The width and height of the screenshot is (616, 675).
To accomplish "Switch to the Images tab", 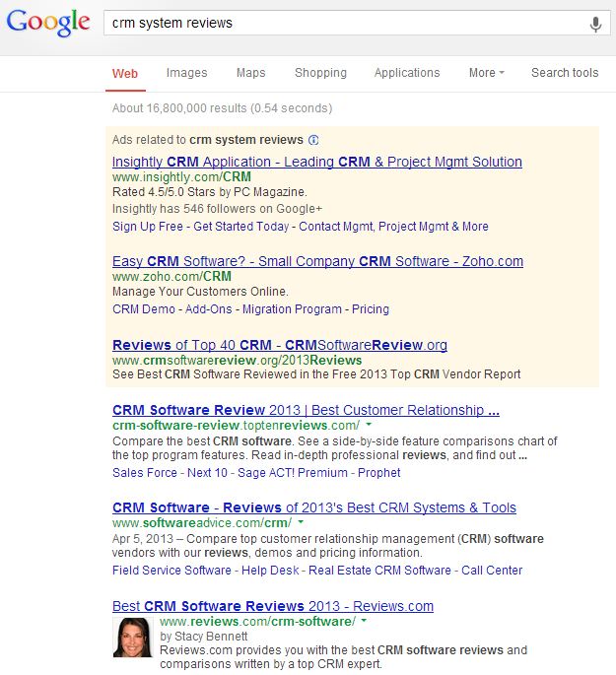I will (187, 73).
